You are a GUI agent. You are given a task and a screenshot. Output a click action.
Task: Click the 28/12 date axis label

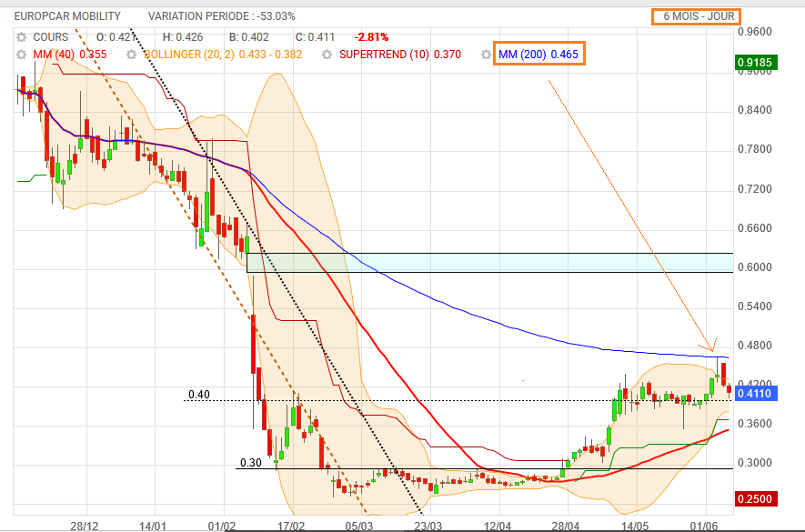(x=85, y=527)
